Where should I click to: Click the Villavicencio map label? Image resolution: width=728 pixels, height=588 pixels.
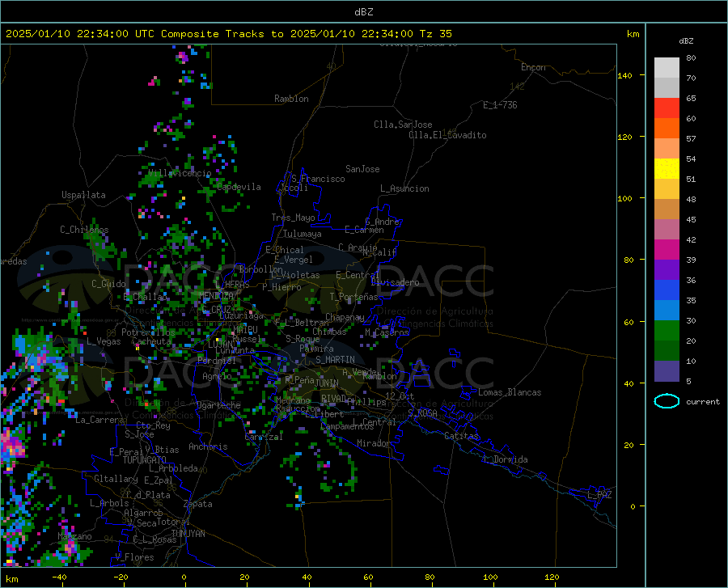[x=180, y=173]
